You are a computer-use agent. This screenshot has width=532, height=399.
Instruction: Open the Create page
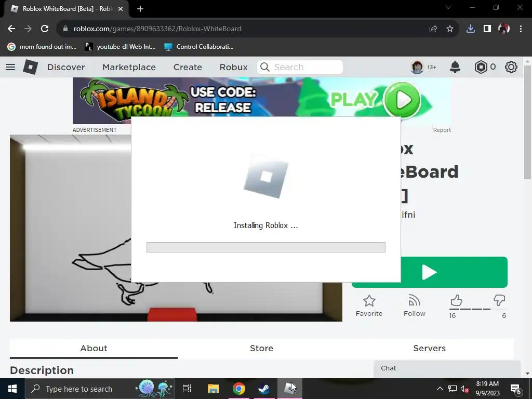(188, 67)
